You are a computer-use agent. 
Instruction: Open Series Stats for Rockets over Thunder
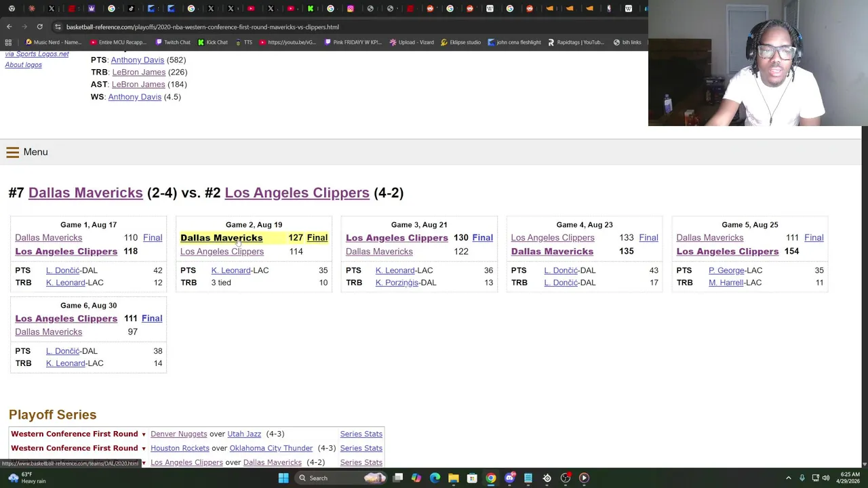[x=361, y=448]
